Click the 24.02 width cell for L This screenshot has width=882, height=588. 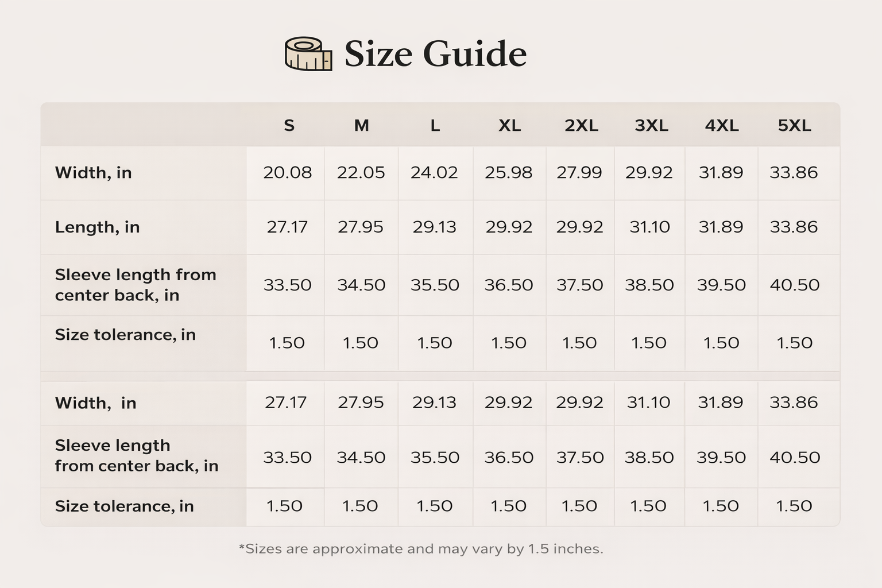pos(434,173)
